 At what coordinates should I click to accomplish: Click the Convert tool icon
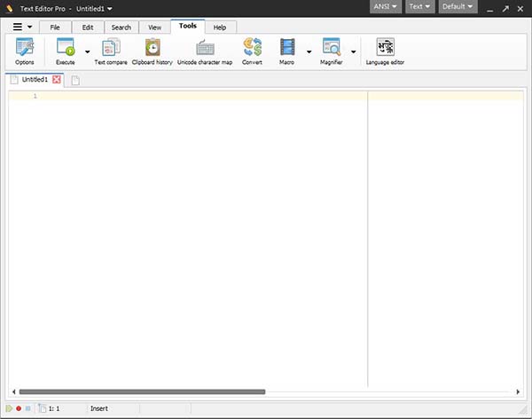click(252, 50)
